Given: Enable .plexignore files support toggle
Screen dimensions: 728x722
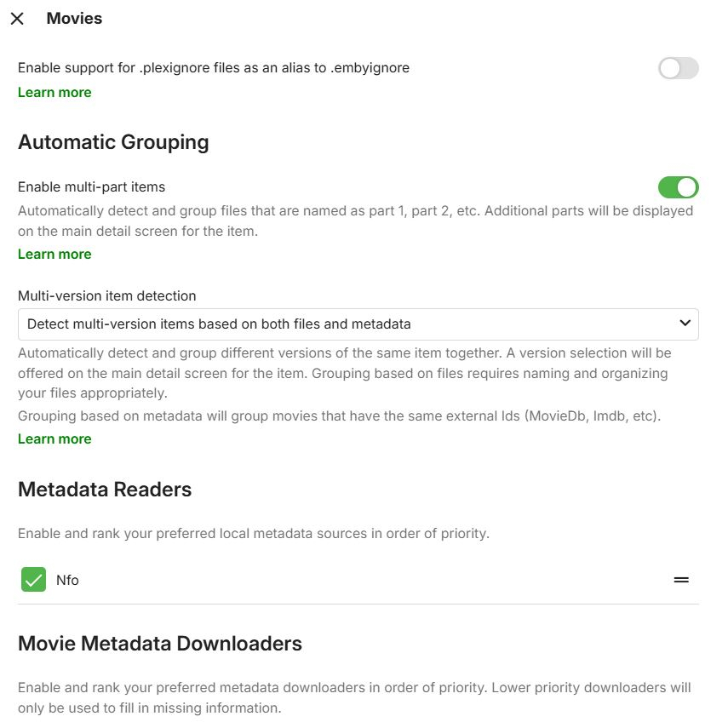Looking at the screenshot, I should click(678, 68).
